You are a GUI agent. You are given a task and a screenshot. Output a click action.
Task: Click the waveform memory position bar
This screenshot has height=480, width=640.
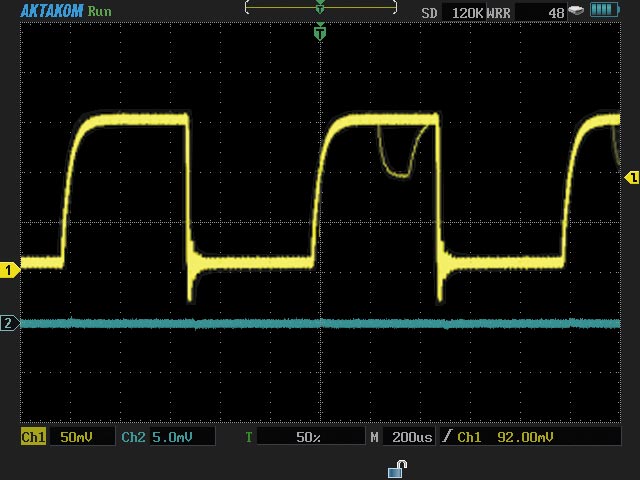[x=320, y=8]
